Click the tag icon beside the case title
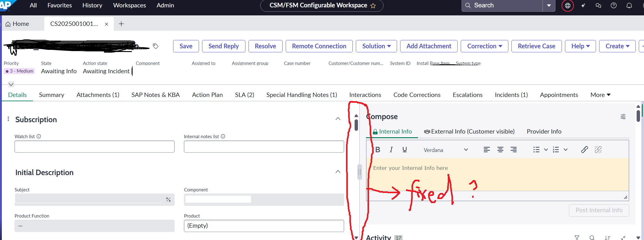 pyautogui.click(x=156, y=46)
